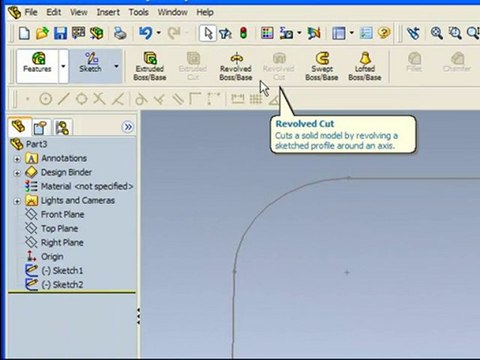Screen dimensions: 480x360
Task: Click Revolved Boss/Base tool
Action: tap(236, 66)
